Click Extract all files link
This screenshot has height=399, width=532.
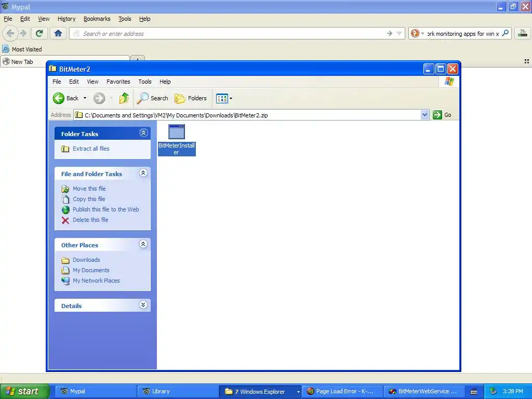(91, 149)
